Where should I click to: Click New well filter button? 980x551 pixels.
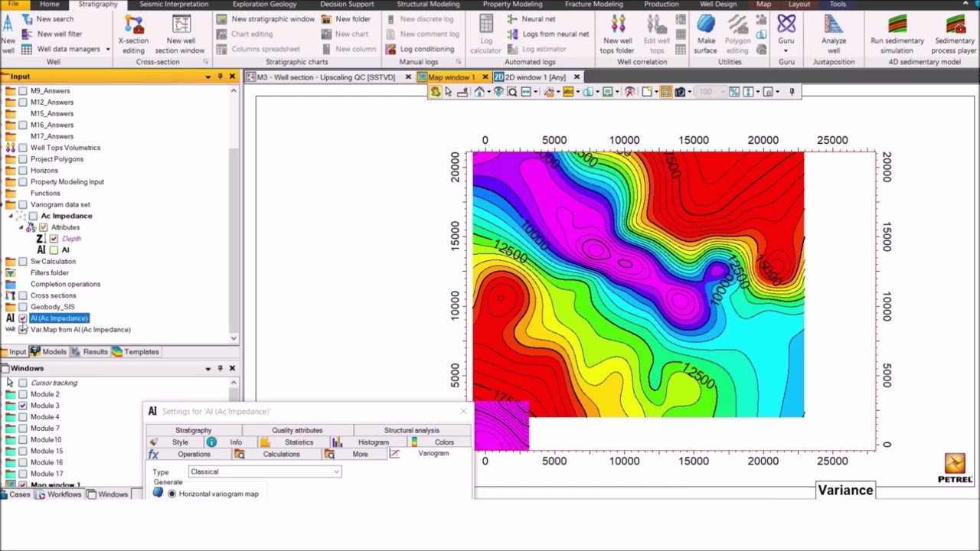coord(52,34)
